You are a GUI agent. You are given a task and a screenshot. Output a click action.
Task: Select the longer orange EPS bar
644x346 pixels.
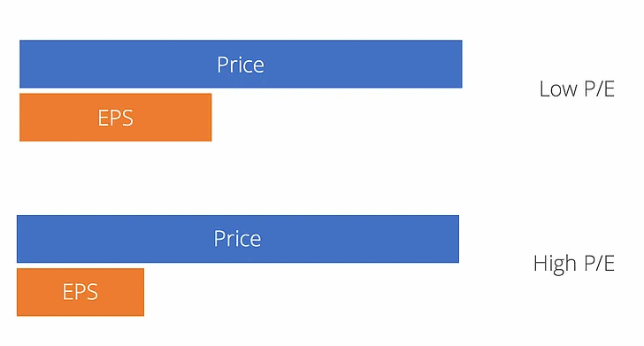pos(115,117)
